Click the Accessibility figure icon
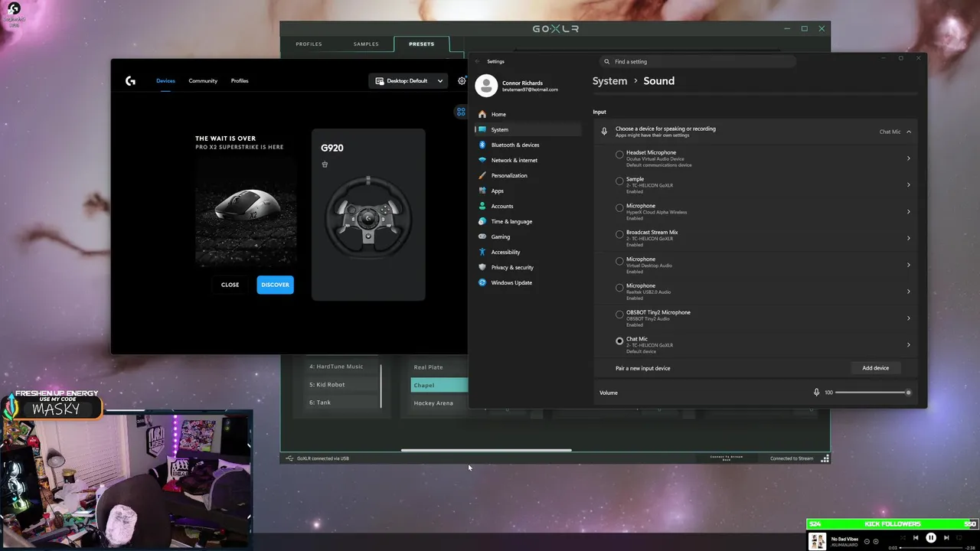The image size is (980, 551). click(x=482, y=252)
